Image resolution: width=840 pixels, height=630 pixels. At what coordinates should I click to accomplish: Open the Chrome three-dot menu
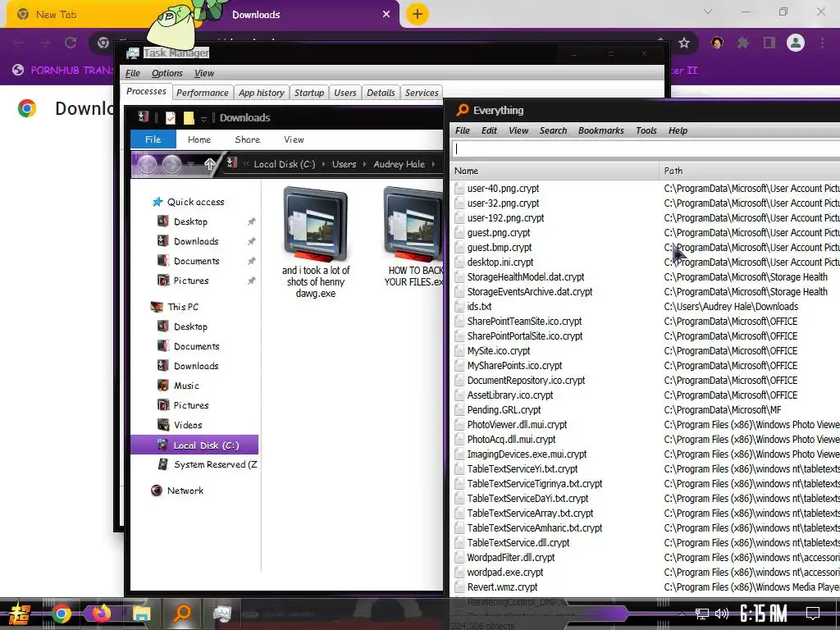822,43
